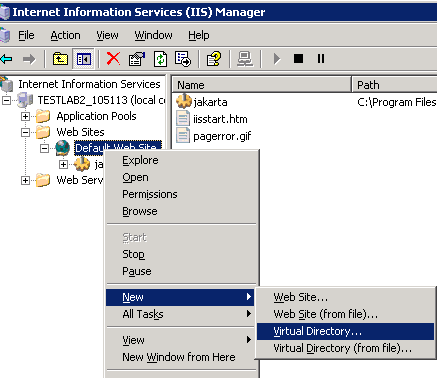
Task: Choose Virtual Directory (from file)...
Action: pos(345,348)
